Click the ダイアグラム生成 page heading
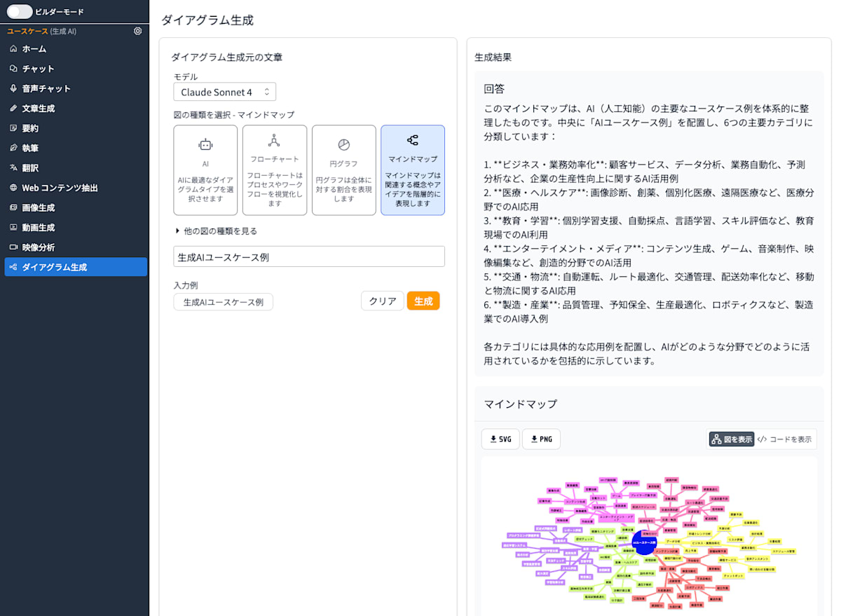This screenshot has width=841, height=616. coord(207,20)
